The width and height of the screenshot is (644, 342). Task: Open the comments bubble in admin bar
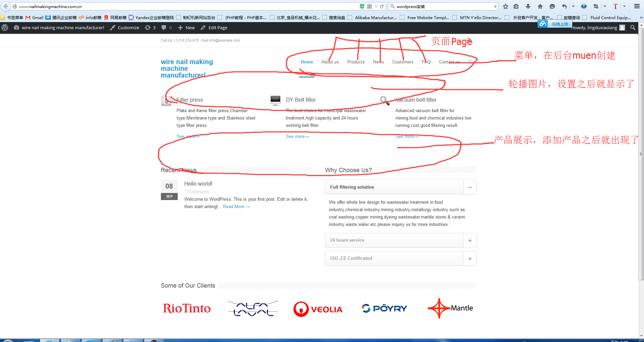(167, 28)
